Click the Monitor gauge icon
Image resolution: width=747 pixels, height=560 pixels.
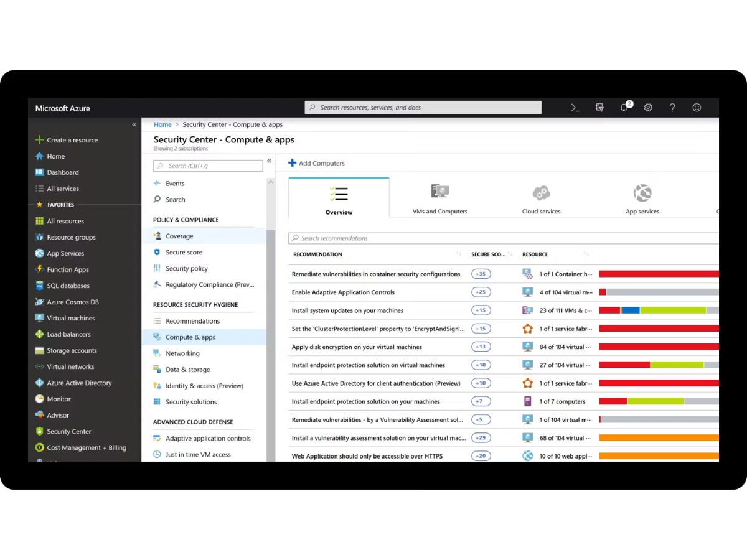pyautogui.click(x=40, y=399)
